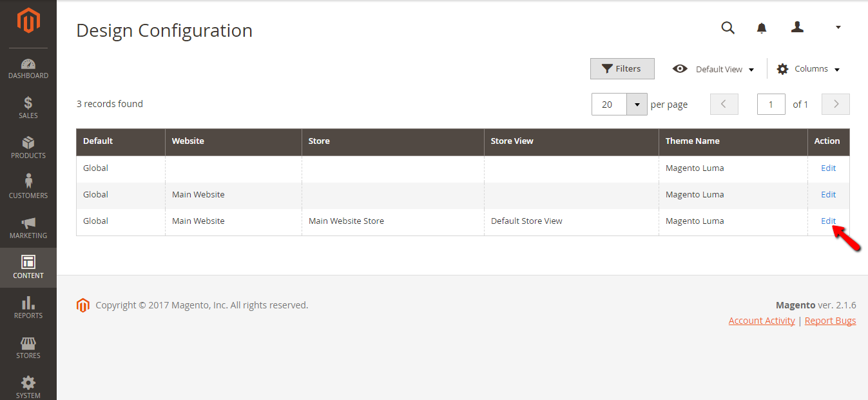Click the search magnifier icon
Image resolution: width=868 pixels, height=400 pixels.
pyautogui.click(x=728, y=28)
